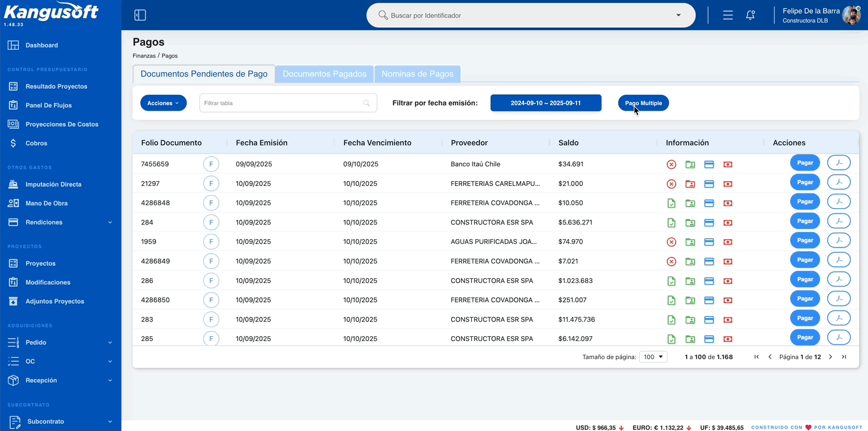Switch to the Documentos Pagados tab
This screenshot has width=868, height=431.
click(x=324, y=74)
